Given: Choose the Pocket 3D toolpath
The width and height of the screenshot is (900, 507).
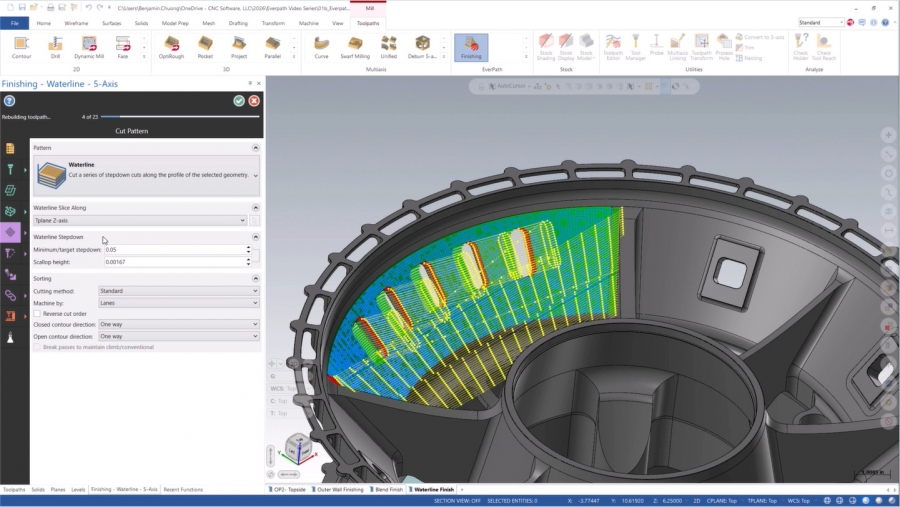Looking at the screenshot, I should (205, 47).
